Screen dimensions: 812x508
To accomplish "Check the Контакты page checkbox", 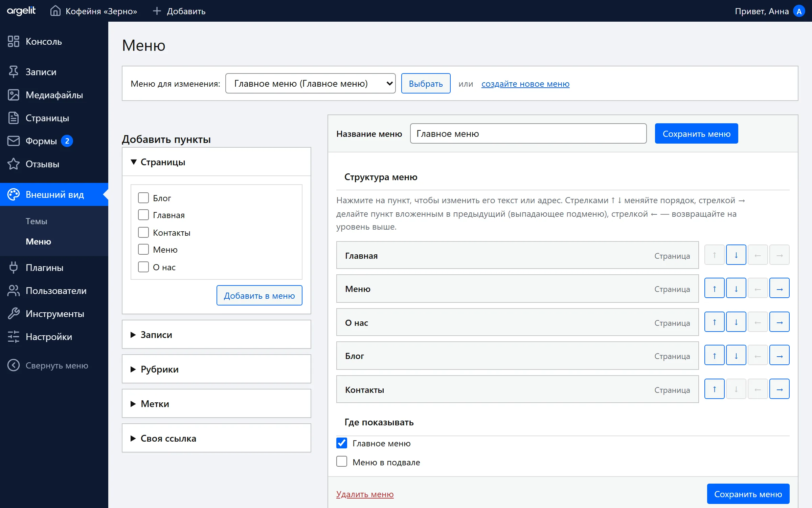I will [143, 232].
